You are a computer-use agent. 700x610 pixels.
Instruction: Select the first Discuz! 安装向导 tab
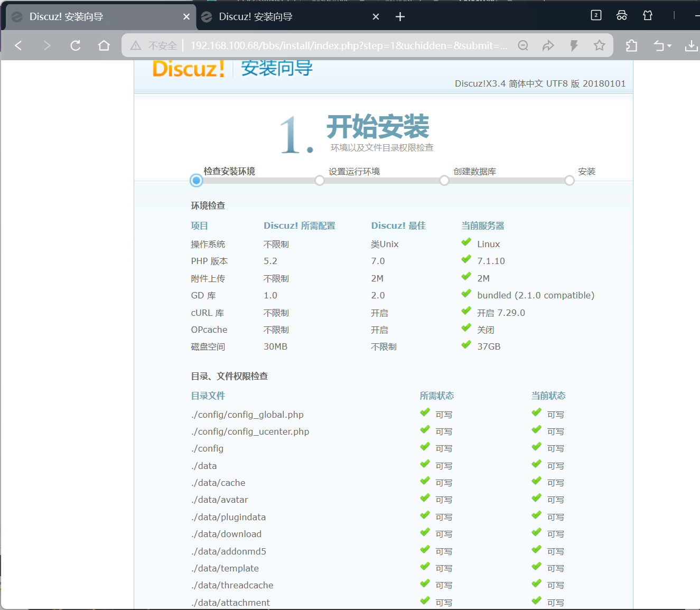100,17
